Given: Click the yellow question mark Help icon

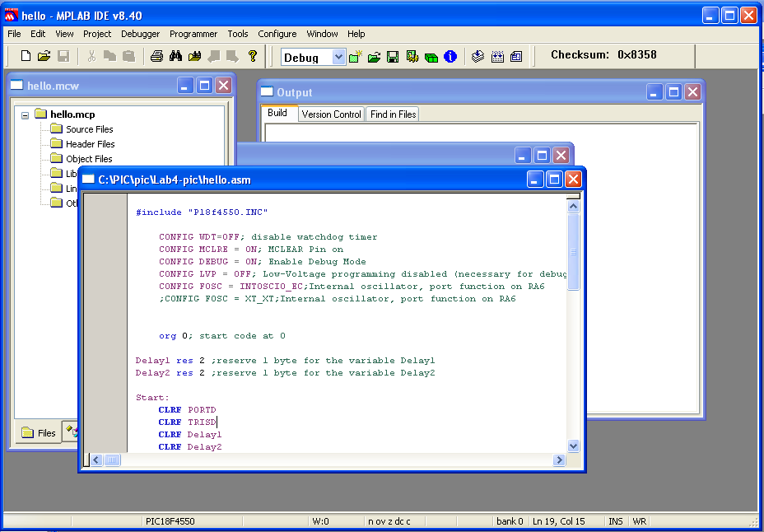Looking at the screenshot, I should (253, 56).
